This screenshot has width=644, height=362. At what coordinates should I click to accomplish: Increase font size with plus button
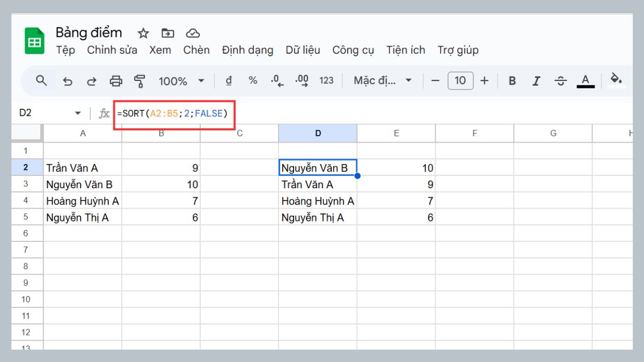click(485, 80)
